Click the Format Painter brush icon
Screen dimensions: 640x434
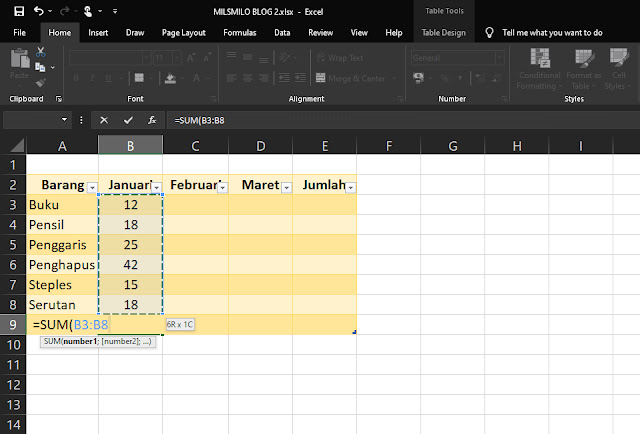coord(40,82)
